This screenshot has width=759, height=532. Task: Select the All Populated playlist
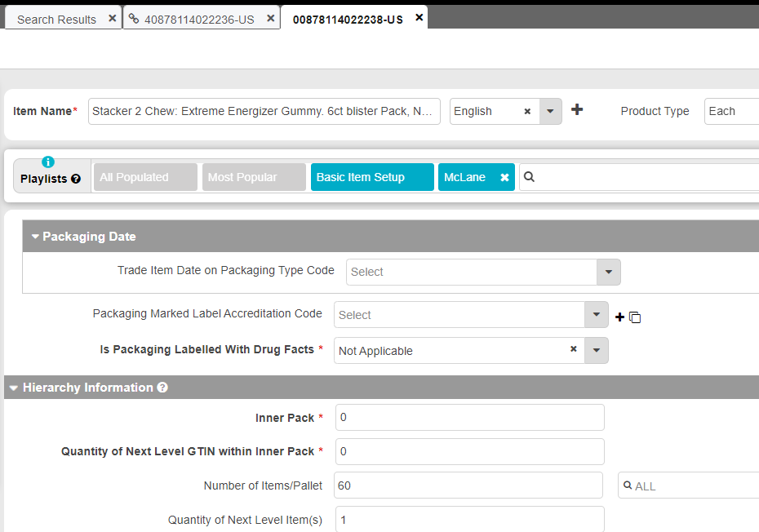pos(145,177)
